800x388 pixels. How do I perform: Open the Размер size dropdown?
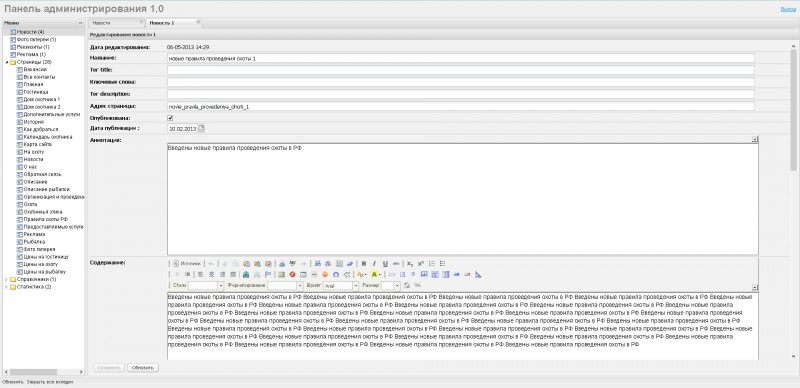pos(391,285)
